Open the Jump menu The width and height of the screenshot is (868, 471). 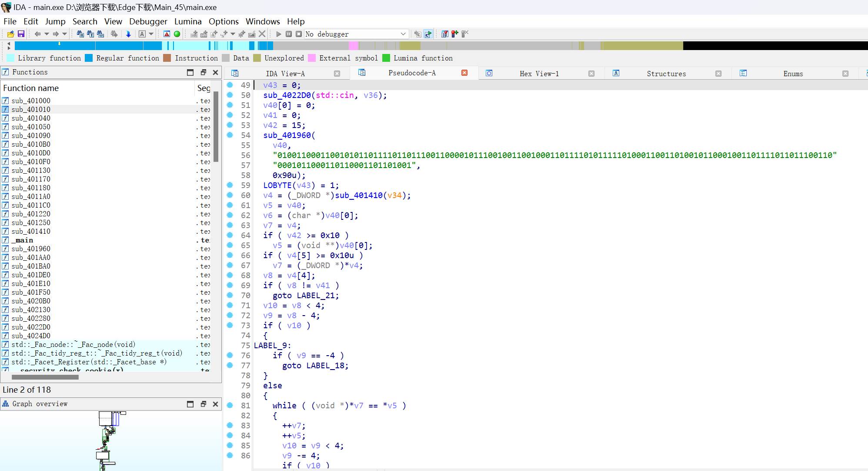55,21
